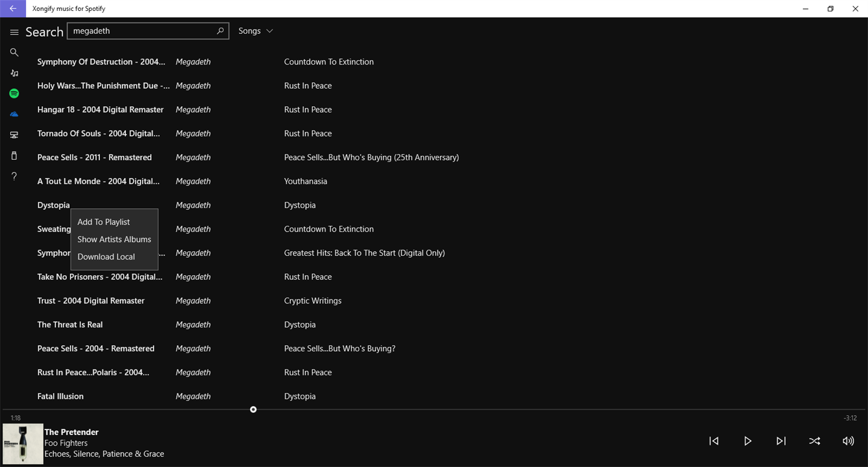This screenshot has height=467, width=868.
Task: Choose Add To Playlist from context menu
Action: coord(104,222)
